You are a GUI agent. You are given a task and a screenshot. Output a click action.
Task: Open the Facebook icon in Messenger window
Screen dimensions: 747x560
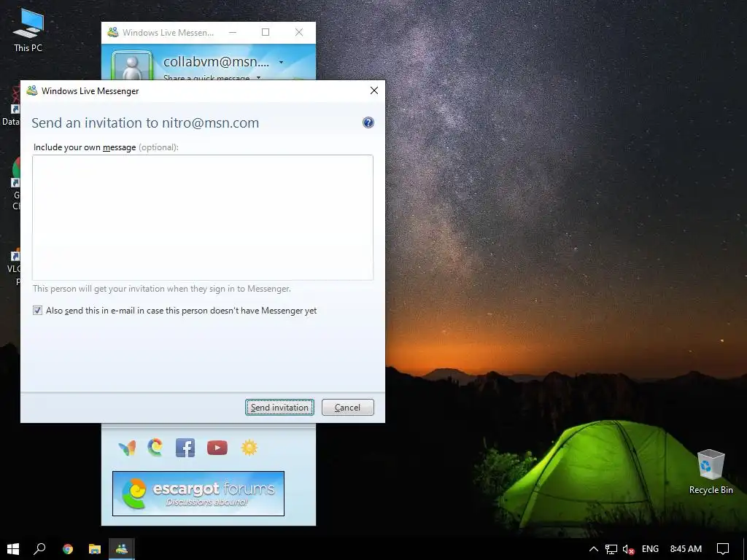coord(185,448)
